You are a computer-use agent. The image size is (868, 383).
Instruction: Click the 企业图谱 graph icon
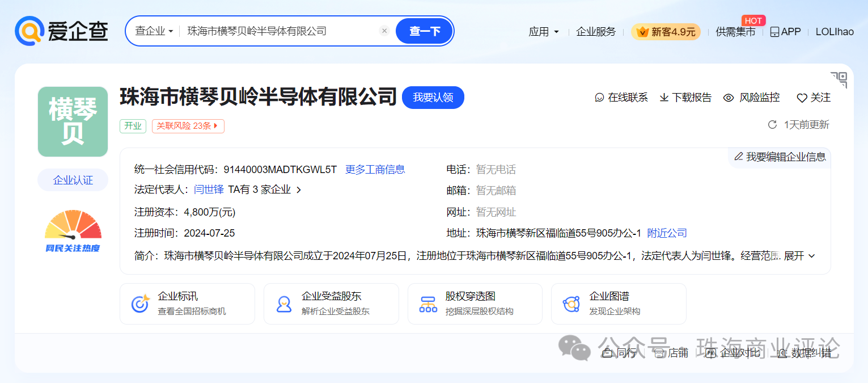[571, 304]
